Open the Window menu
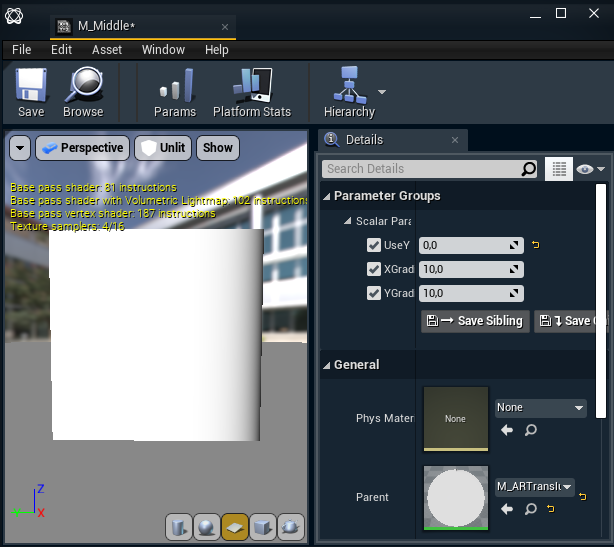The image size is (614, 547). pos(163,49)
